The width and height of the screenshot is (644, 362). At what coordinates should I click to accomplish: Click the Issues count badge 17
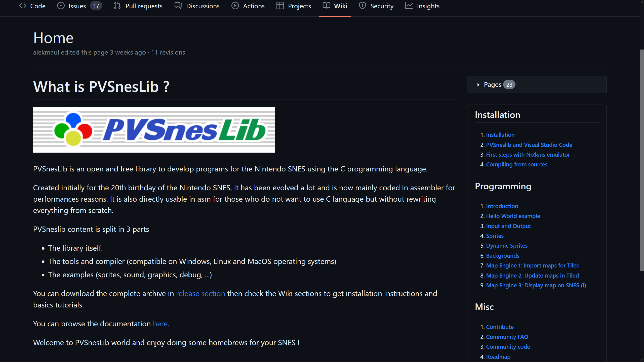[96, 6]
